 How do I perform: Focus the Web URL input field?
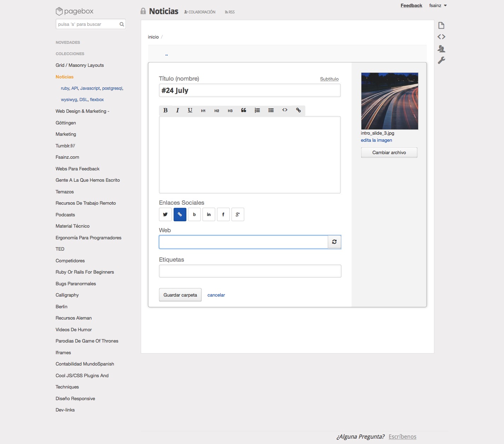pyautogui.click(x=243, y=242)
